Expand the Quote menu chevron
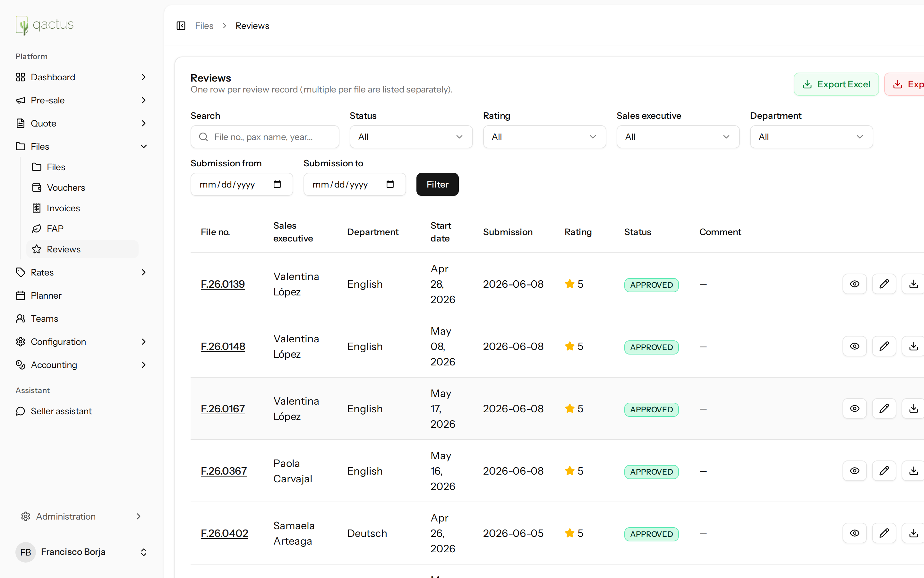 click(143, 123)
